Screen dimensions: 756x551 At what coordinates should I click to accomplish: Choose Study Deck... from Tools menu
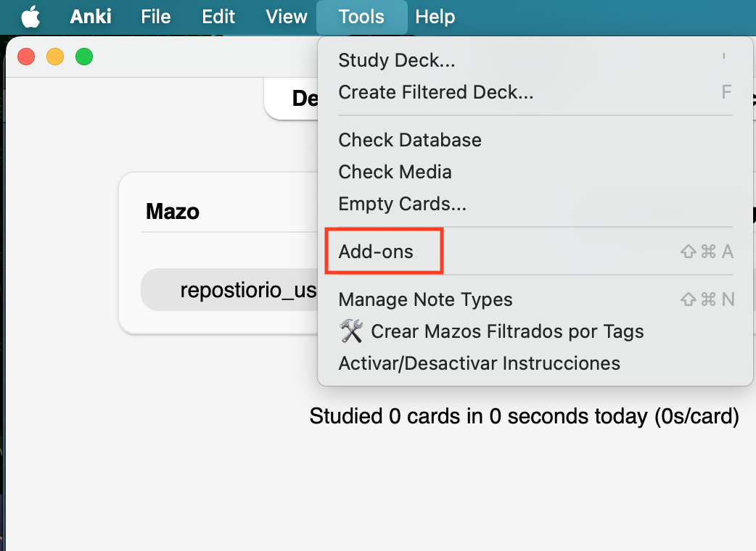pos(397,60)
